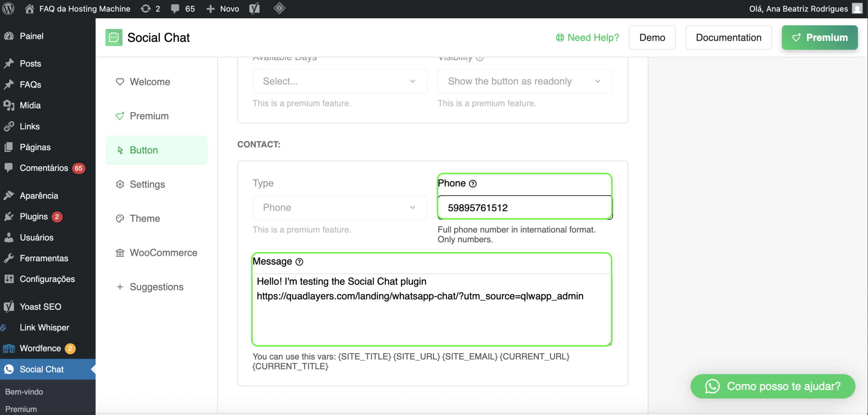The width and height of the screenshot is (868, 415).
Task: Click the Need Help lifebuoy icon
Action: coord(560,38)
